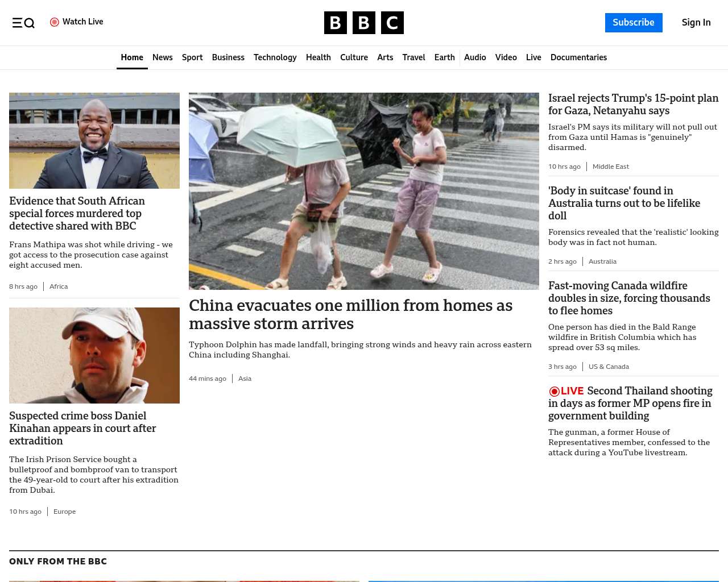728x582 pixels.
Task: Open the menu and search icon
Action: coord(23,23)
